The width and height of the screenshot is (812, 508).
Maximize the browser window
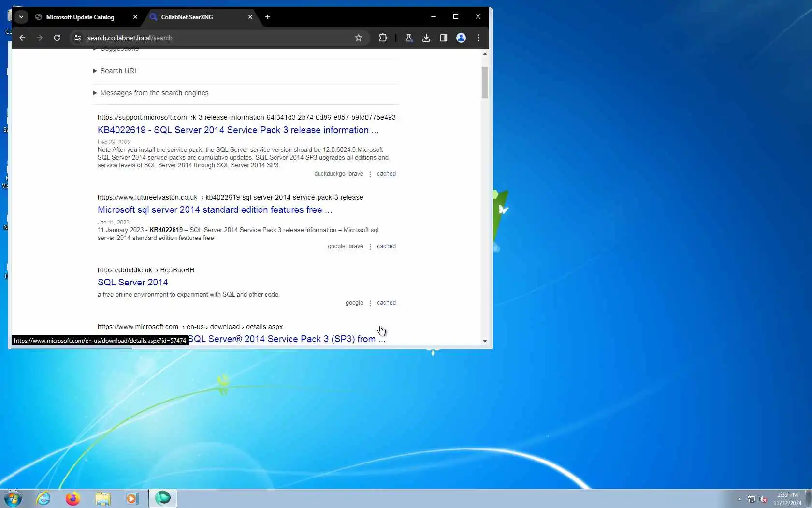tap(456, 16)
